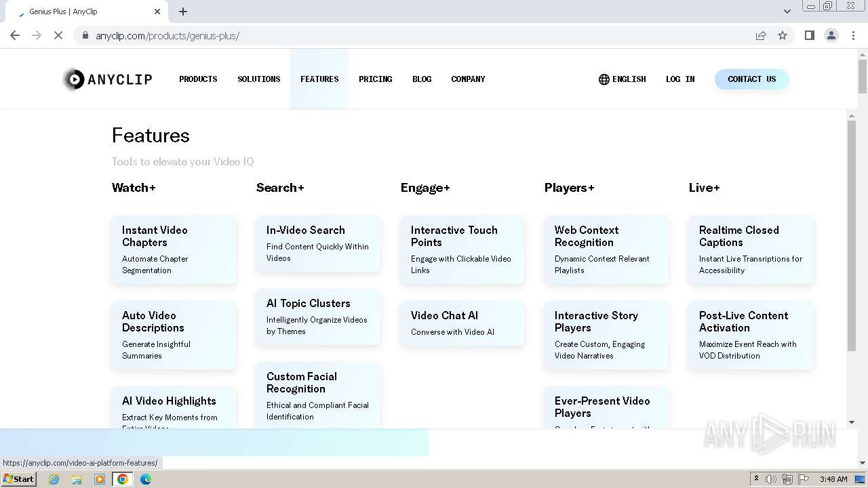Open browser side panel icon
868x488 pixels.
point(809,35)
